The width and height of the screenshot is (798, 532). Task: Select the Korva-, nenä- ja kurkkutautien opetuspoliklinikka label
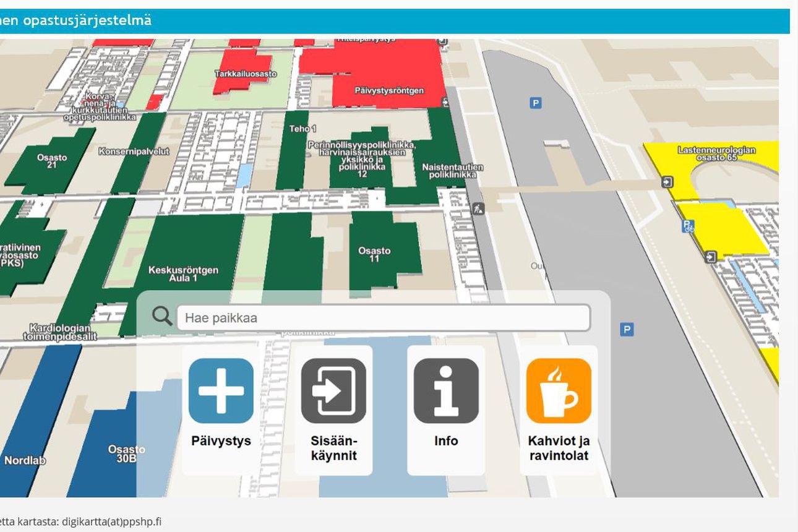click(100, 107)
